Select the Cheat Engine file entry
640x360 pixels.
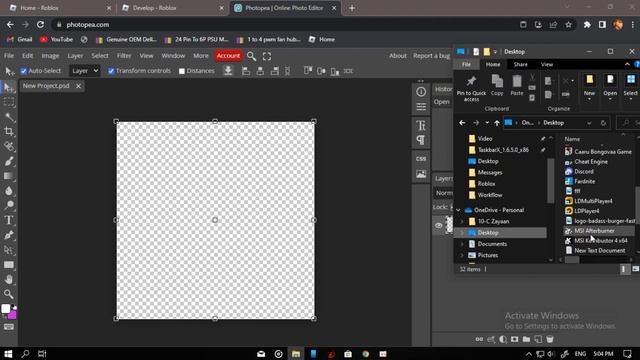(x=591, y=162)
